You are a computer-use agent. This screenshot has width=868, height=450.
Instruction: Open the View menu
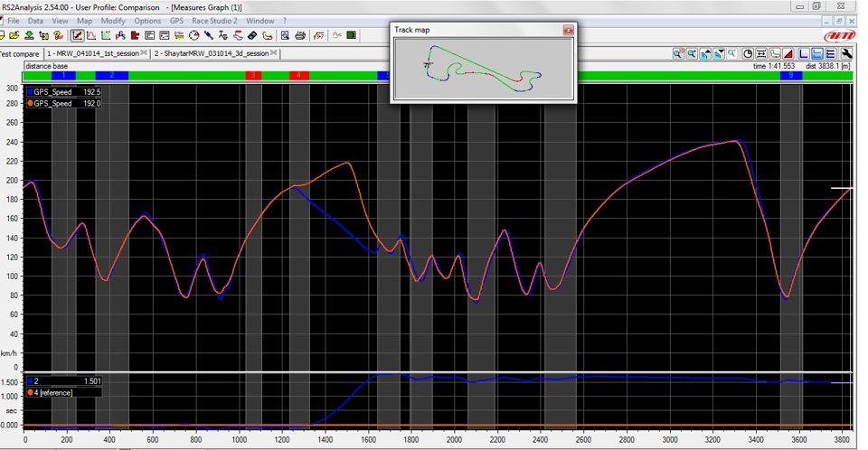click(x=60, y=21)
